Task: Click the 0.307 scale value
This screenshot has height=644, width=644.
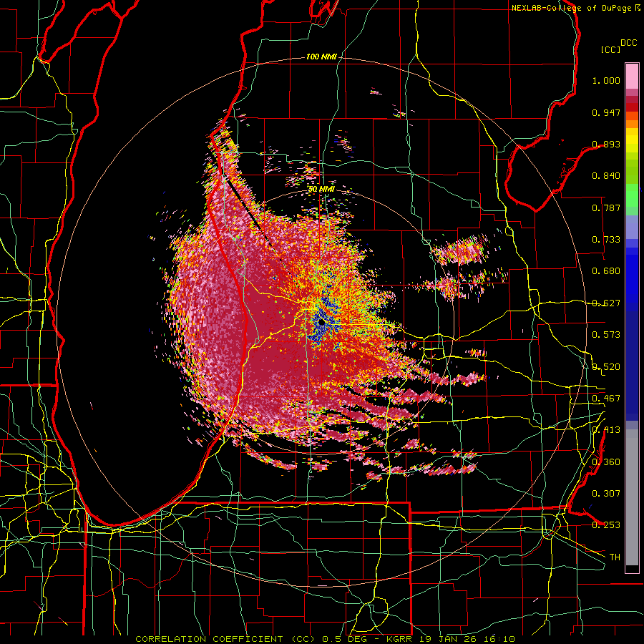Action: click(606, 493)
